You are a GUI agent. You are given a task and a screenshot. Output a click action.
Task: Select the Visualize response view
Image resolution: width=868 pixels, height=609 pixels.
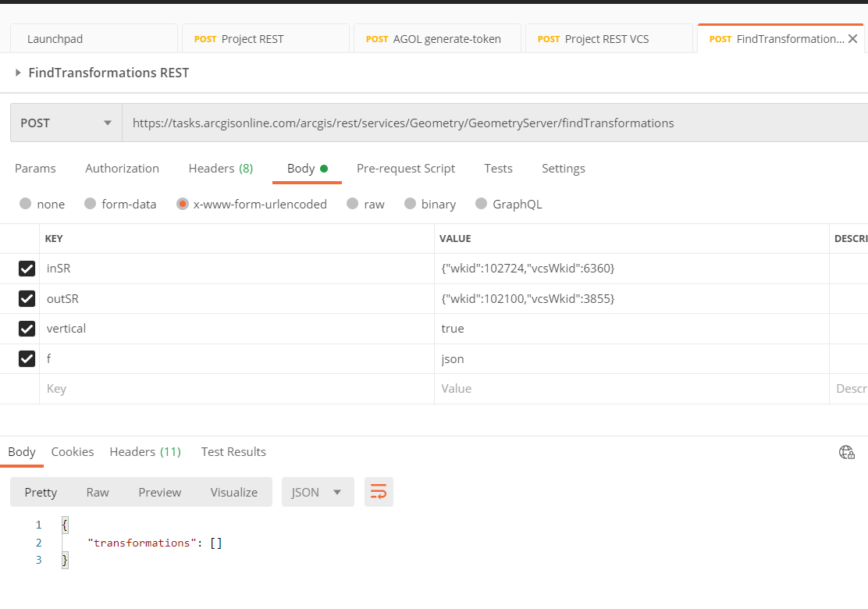click(x=233, y=492)
